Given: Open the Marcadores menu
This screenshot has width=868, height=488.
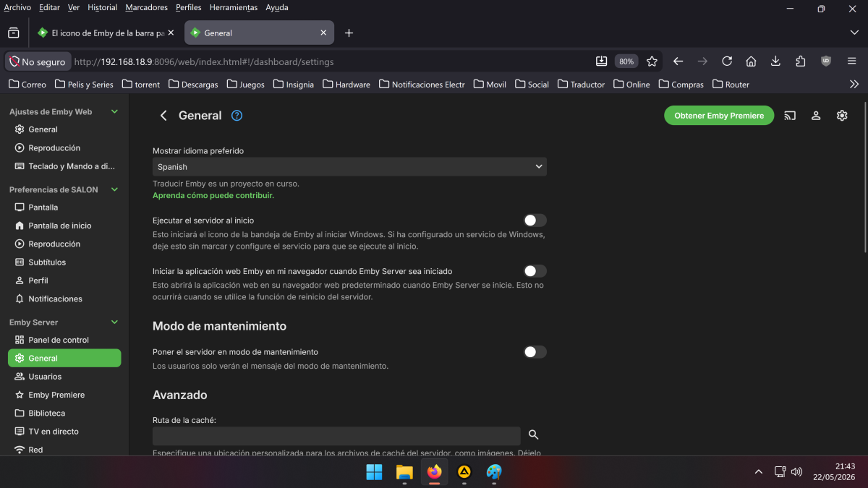Looking at the screenshot, I should tap(146, 7).
